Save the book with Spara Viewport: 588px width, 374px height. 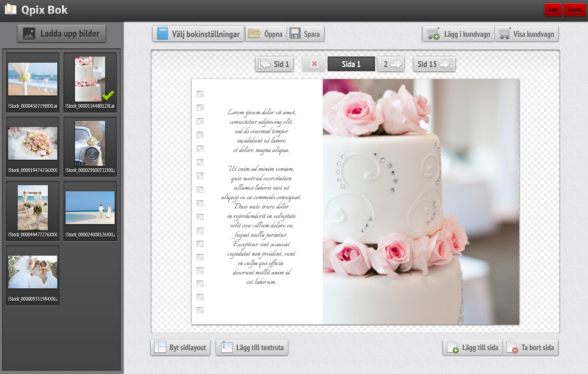coord(305,34)
